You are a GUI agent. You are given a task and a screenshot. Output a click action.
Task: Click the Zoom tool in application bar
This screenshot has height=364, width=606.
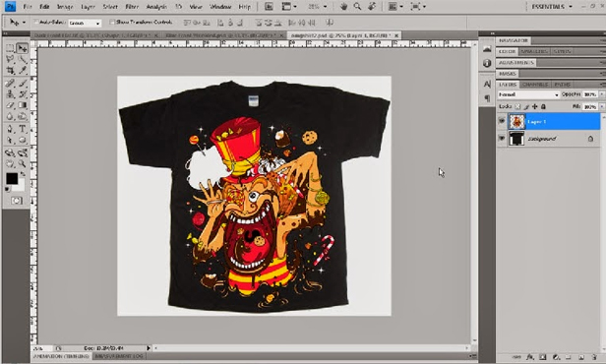click(x=357, y=6)
